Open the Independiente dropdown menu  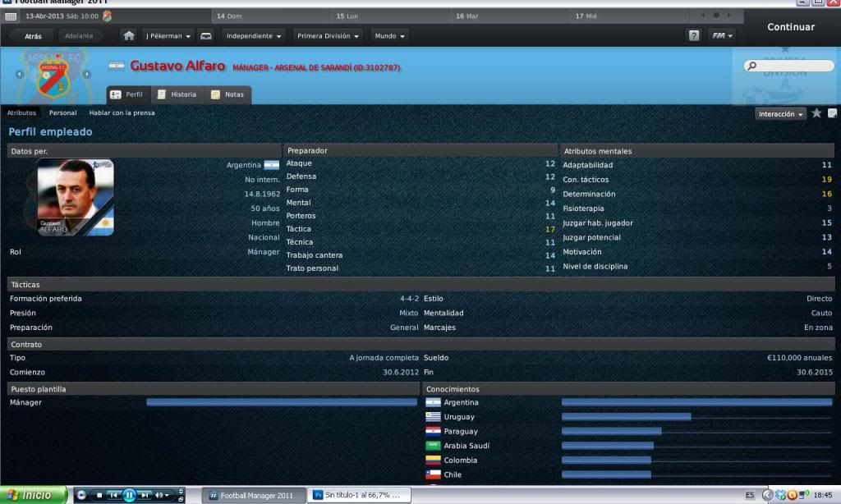(253, 36)
